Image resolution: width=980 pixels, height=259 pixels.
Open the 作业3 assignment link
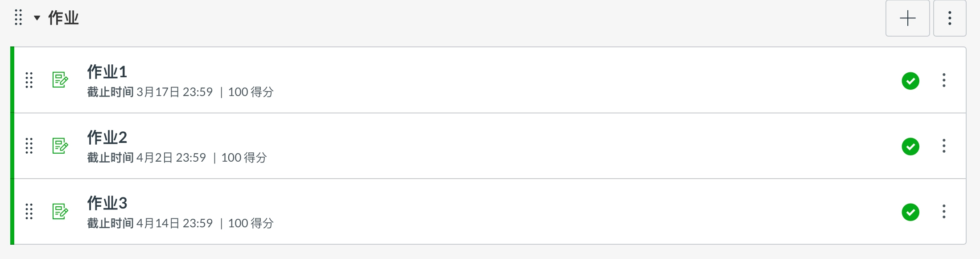[x=107, y=203]
